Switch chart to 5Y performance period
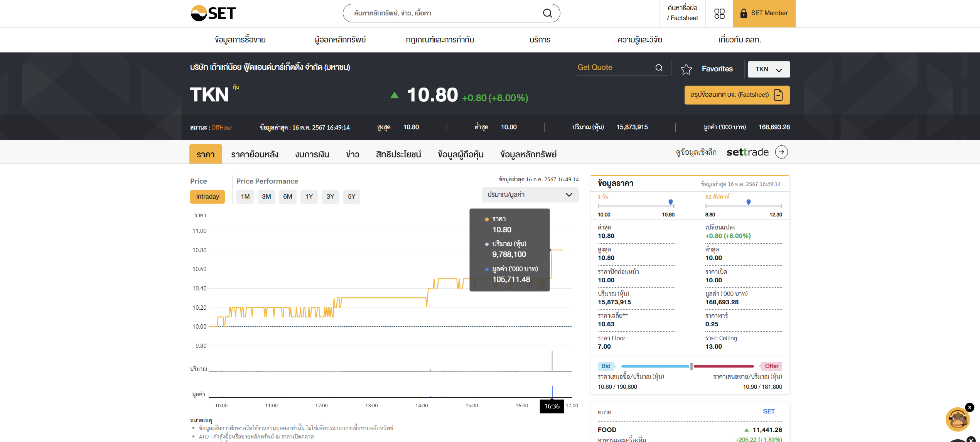The image size is (980, 442). click(x=351, y=197)
